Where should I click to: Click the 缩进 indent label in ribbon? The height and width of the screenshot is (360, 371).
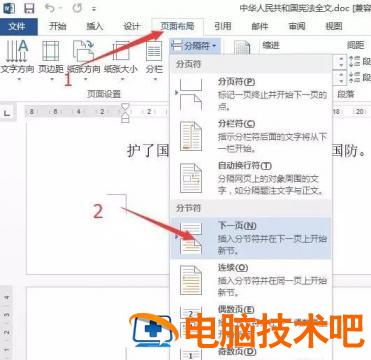[271, 45]
